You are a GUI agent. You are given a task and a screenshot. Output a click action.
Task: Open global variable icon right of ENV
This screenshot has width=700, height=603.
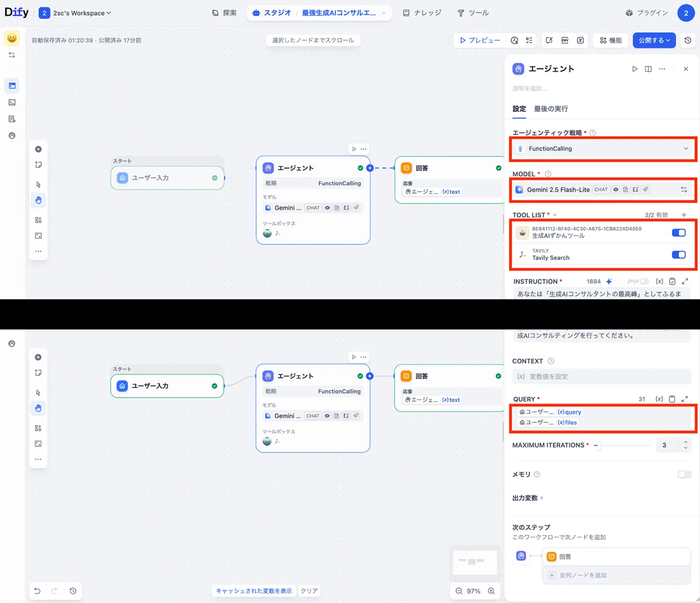[x=580, y=40]
